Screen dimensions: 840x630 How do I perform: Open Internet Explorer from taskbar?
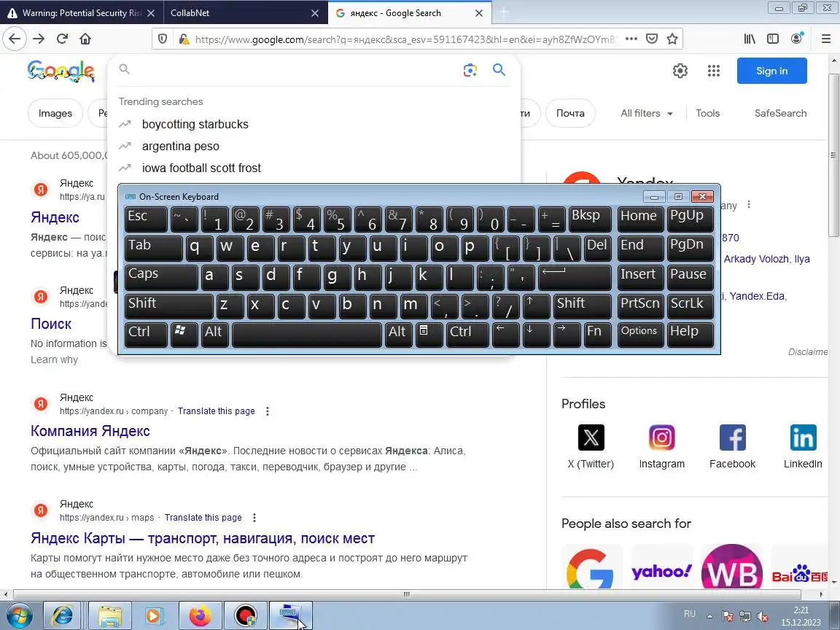(x=62, y=615)
